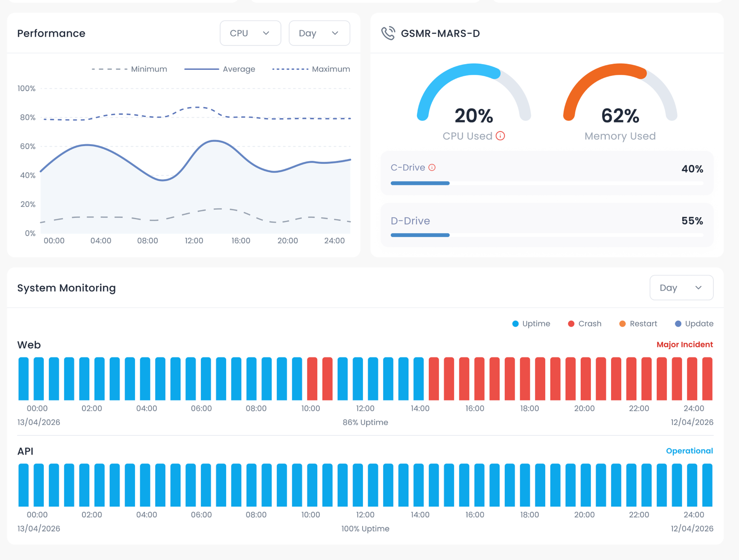Select the API uptime bar at 12:00
Screen dimensions: 739x560
click(373, 485)
